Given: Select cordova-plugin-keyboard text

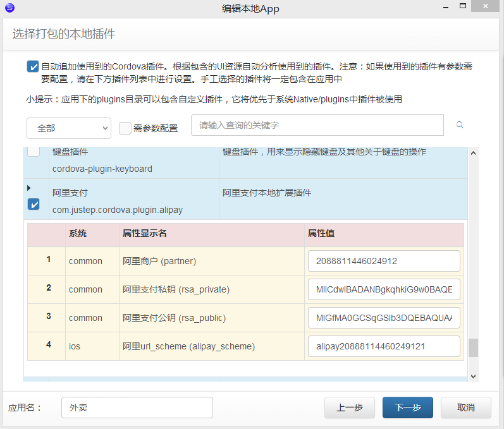Looking at the screenshot, I should coord(102,169).
